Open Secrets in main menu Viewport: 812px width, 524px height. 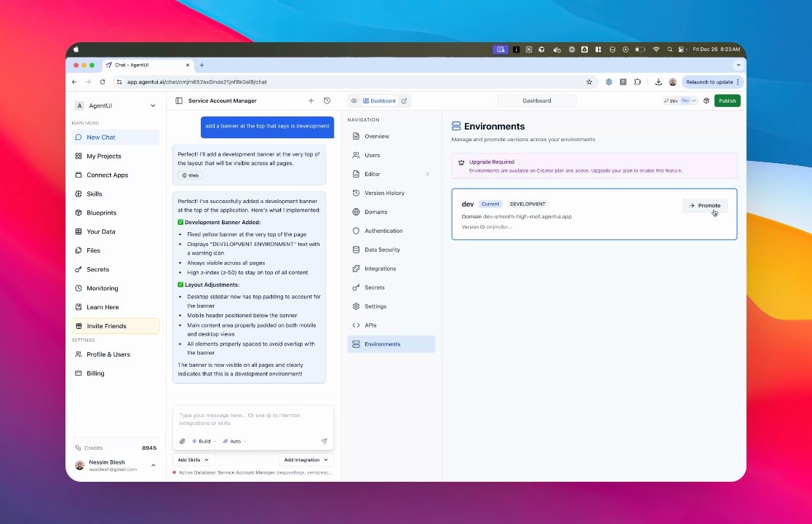pyautogui.click(x=116, y=269)
